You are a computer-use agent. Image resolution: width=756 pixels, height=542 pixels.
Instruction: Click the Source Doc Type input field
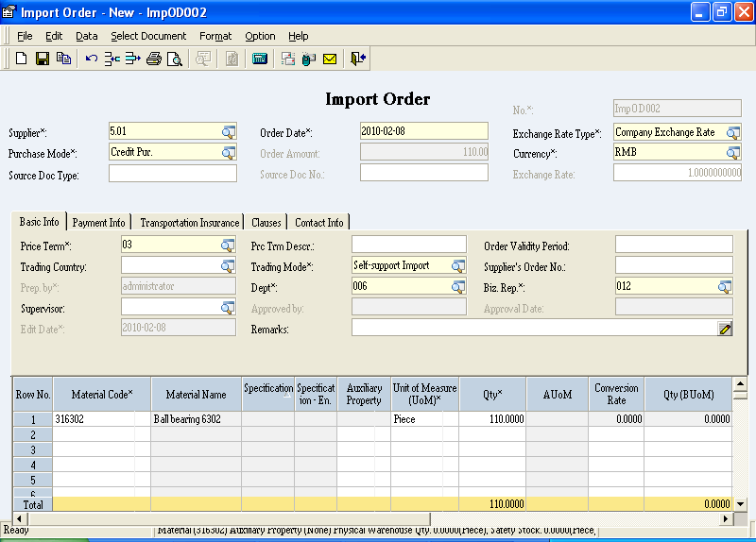[173, 174]
